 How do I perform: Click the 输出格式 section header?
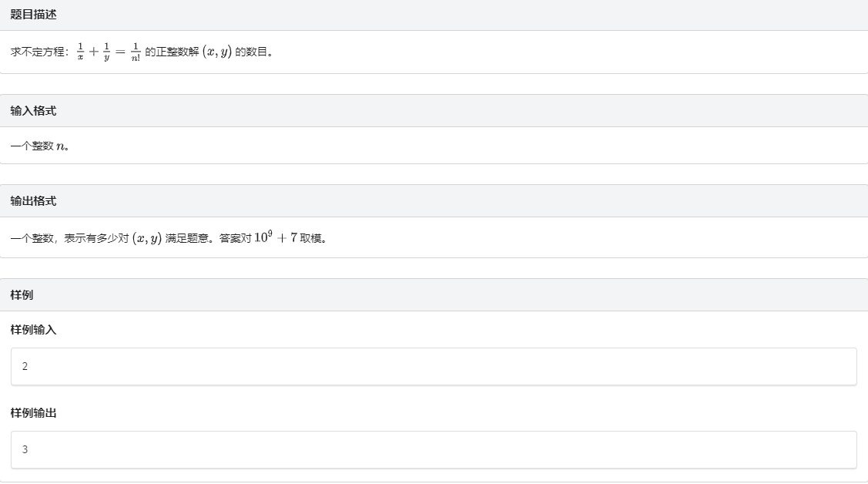click(33, 201)
